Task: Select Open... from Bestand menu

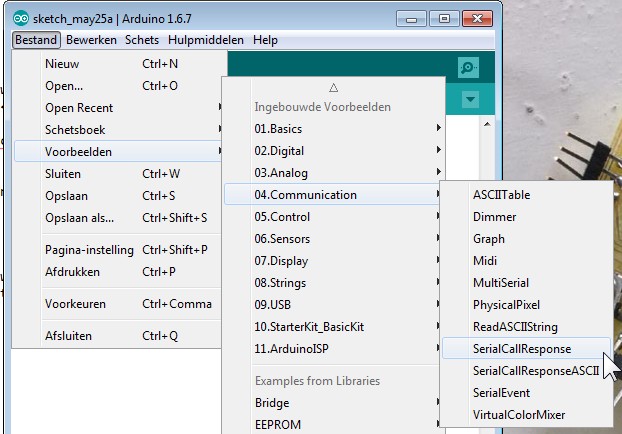Action: 117,86
